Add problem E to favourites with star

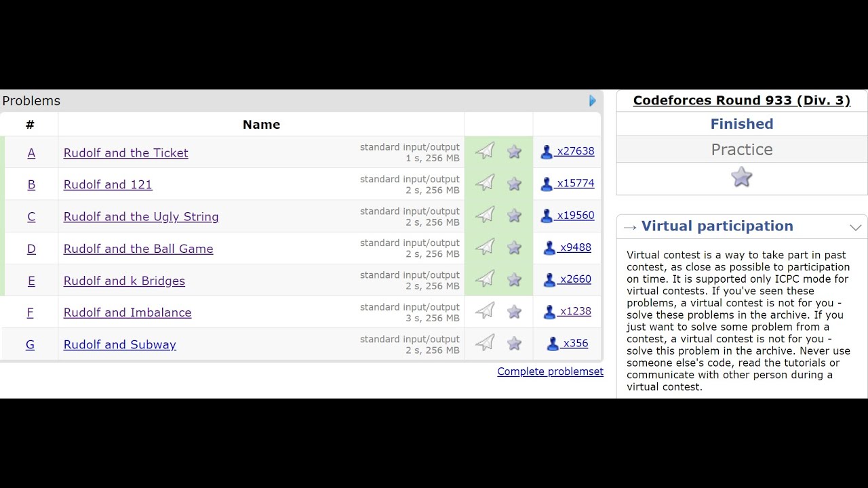(515, 279)
